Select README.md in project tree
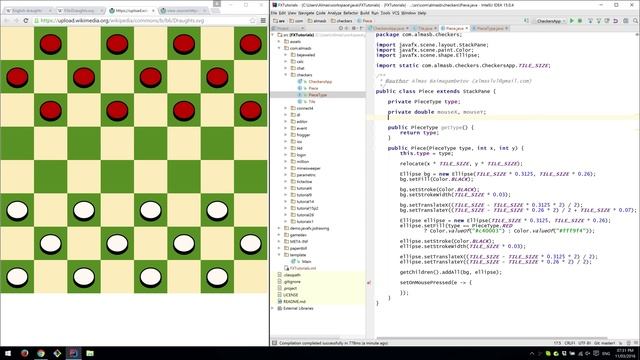The height and width of the screenshot is (360, 640). click(294, 301)
